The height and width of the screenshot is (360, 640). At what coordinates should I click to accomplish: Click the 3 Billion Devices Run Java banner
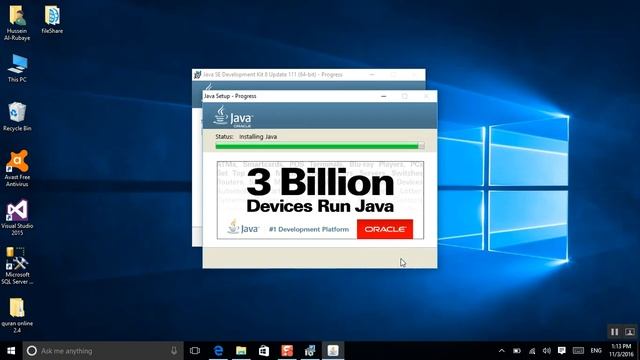click(x=320, y=200)
